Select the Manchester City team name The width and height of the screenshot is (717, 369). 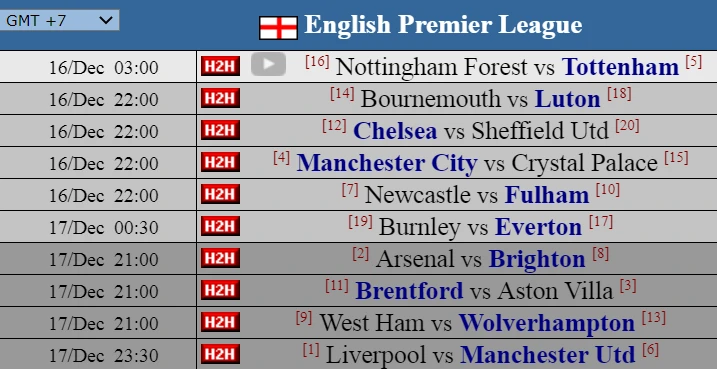click(x=387, y=163)
